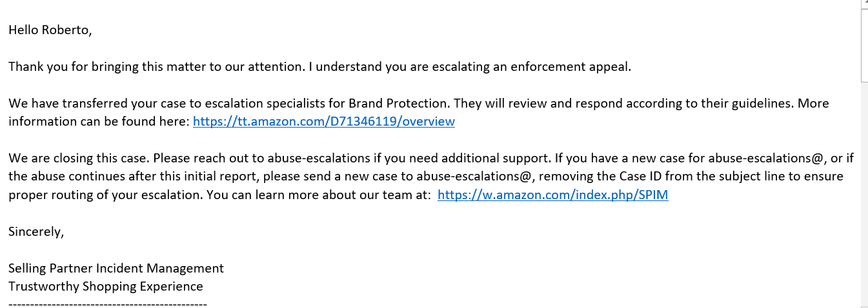Place cursor on the "Sincerely," line
The image size is (868, 308).
click(x=36, y=231)
